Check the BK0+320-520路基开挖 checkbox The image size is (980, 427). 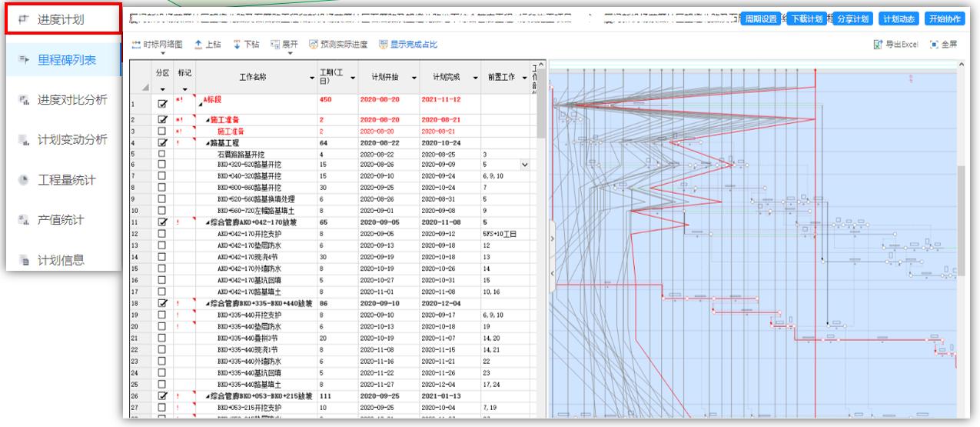click(x=161, y=164)
